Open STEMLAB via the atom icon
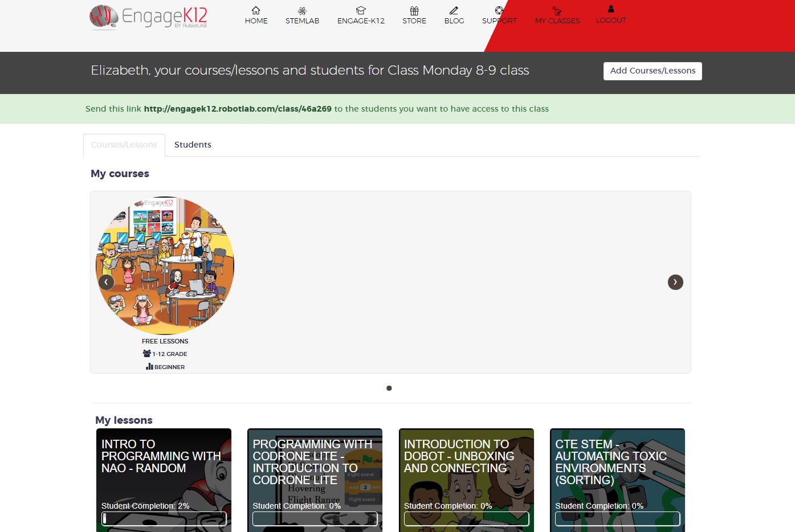 [302, 11]
